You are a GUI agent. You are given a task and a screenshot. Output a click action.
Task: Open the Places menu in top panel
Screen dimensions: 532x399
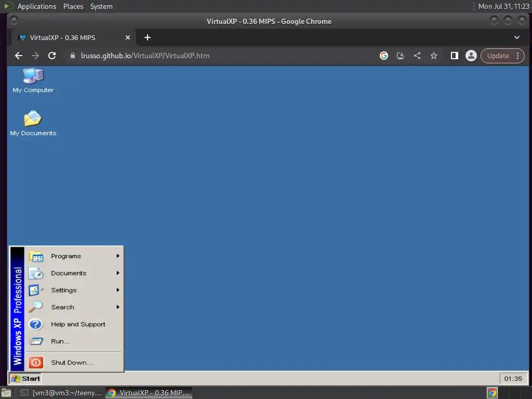point(73,6)
